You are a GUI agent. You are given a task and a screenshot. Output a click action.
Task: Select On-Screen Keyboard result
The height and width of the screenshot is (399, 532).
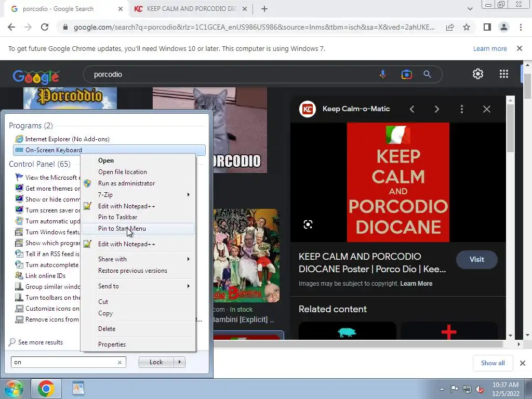coord(109,150)
